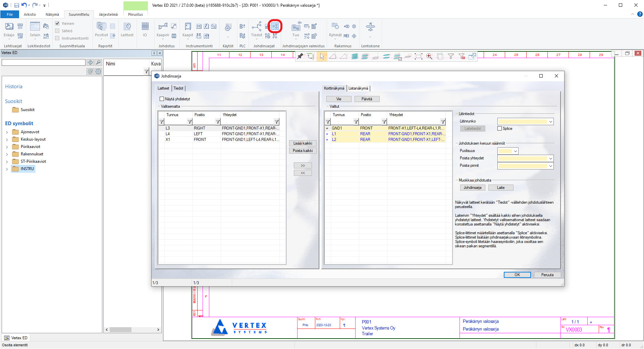Viewport: 644px width, 349px height.
Task: Click the IO ribbon icon
Action: pos(145,29)
